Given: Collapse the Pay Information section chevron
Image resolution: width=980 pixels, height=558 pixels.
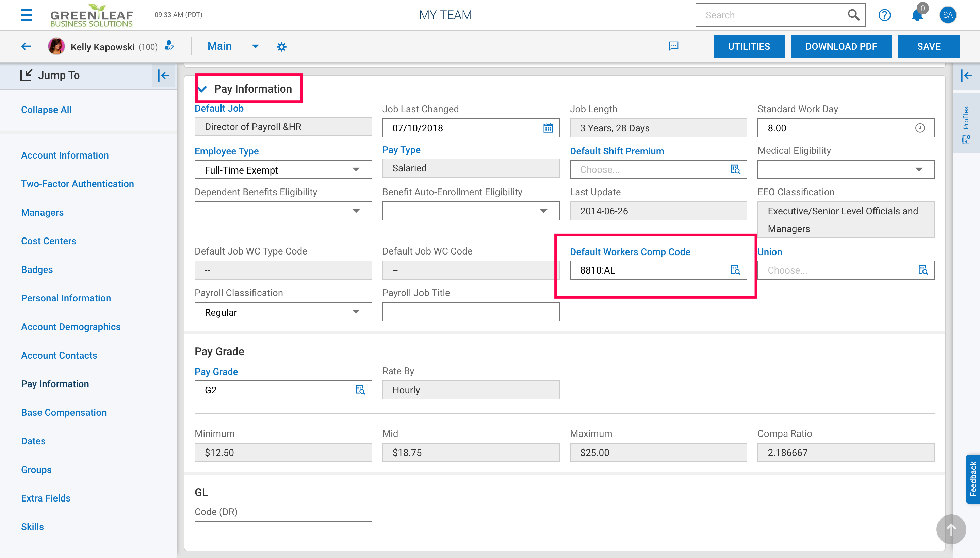Looking at the screenshot, I should tap(203, 89).
